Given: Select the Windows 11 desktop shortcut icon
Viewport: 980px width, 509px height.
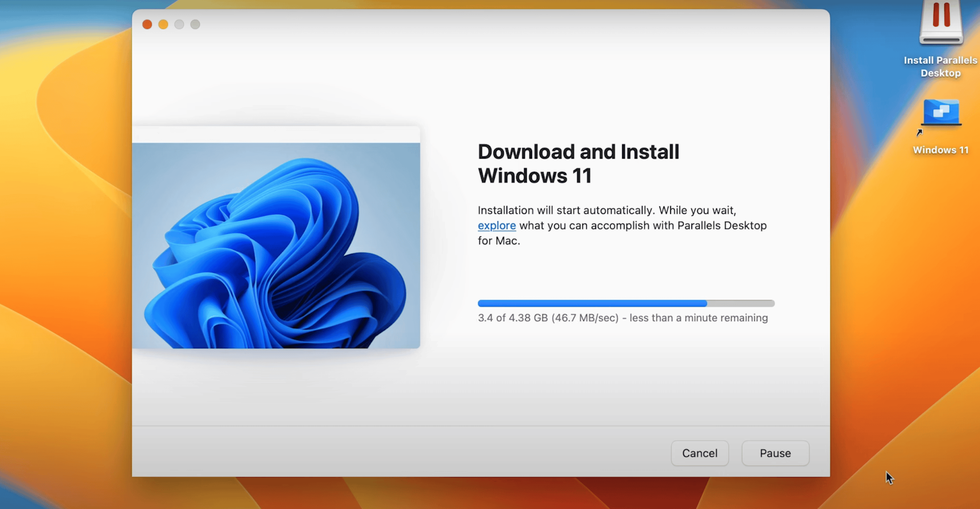Looking at the screenshot, I should 941,113.
